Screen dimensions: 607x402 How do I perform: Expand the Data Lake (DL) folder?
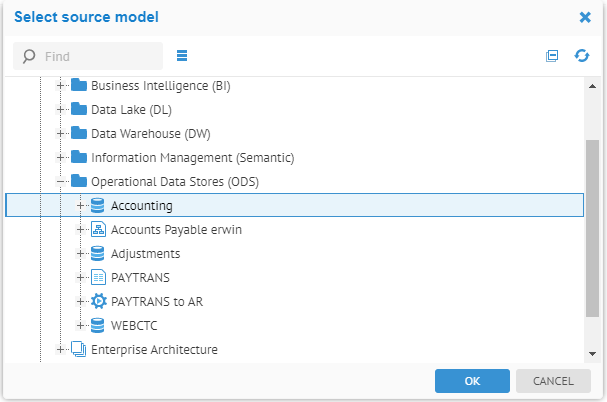[x=61, y=110]
